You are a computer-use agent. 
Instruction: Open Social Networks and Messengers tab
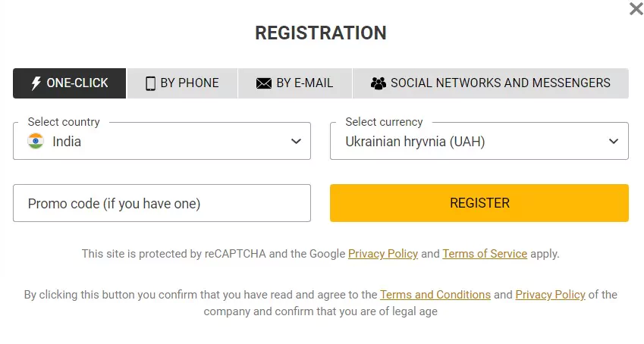[x=491, y=83]
